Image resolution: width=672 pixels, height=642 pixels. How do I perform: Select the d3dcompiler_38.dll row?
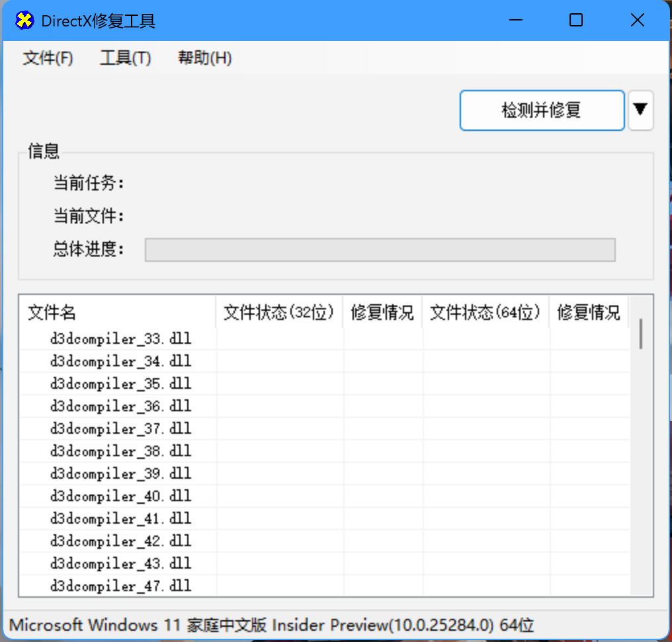pos(325,451)
